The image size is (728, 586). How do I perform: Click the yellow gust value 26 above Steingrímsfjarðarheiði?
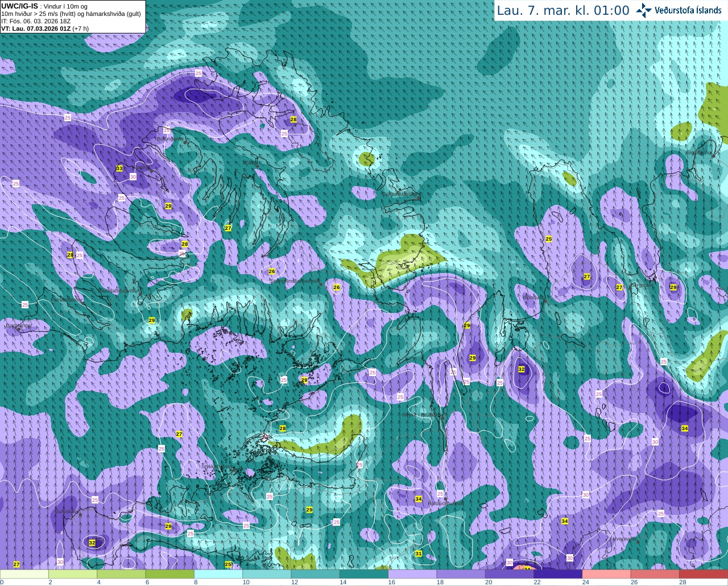point(272,271)
